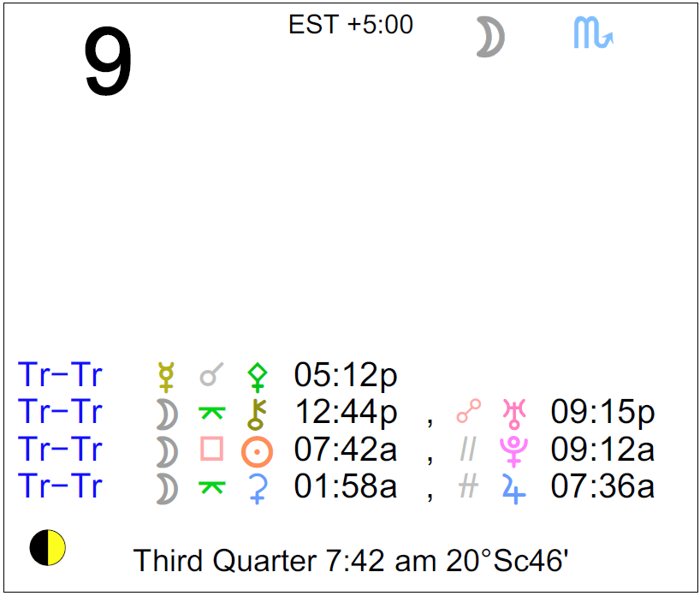Click the magenta Pluto glyph
The width and height of the screenshot is (700, 596).
pos(514,450)
